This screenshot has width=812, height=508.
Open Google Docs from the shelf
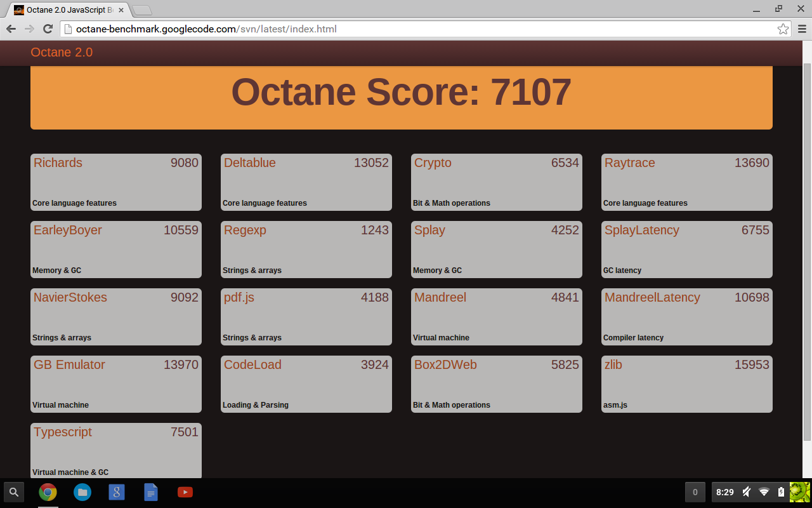pyautogui.click(x=151, y=492)
